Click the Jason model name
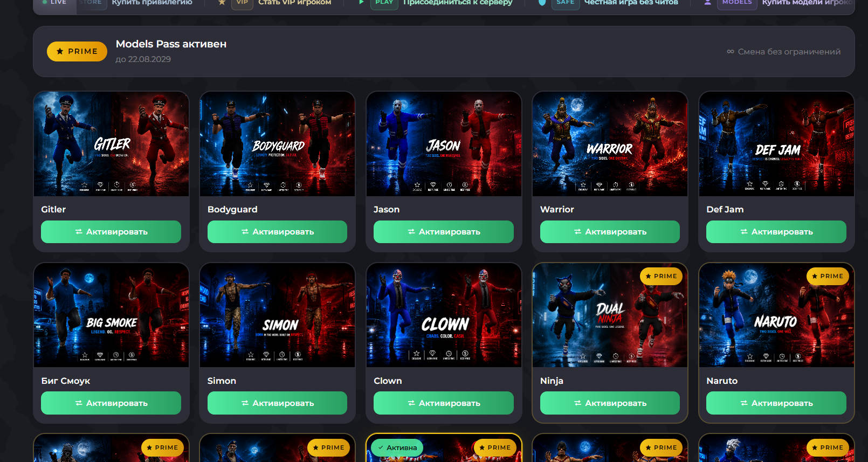Image resolution: width=868 pixels, height=462 pixels. pos(387,209)
